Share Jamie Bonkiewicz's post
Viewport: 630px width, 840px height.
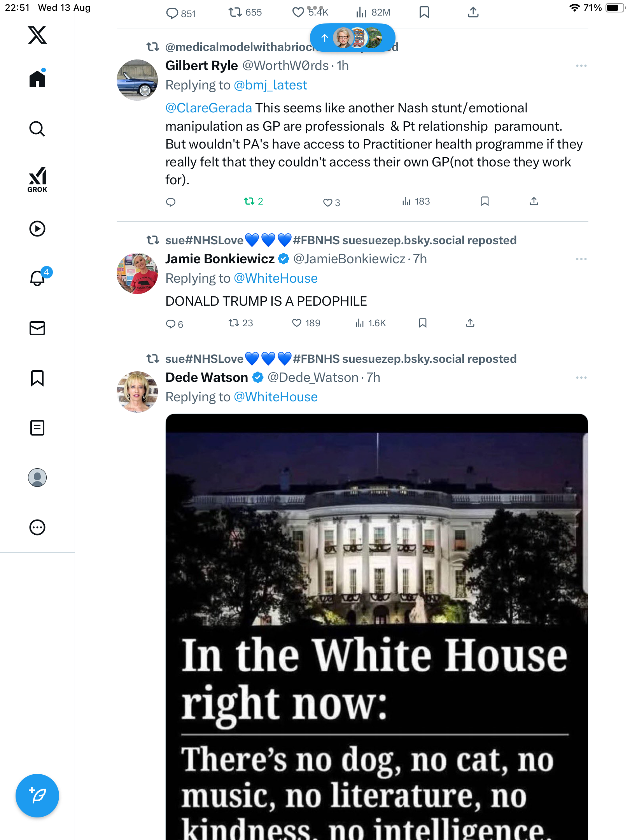coord(470,323)
